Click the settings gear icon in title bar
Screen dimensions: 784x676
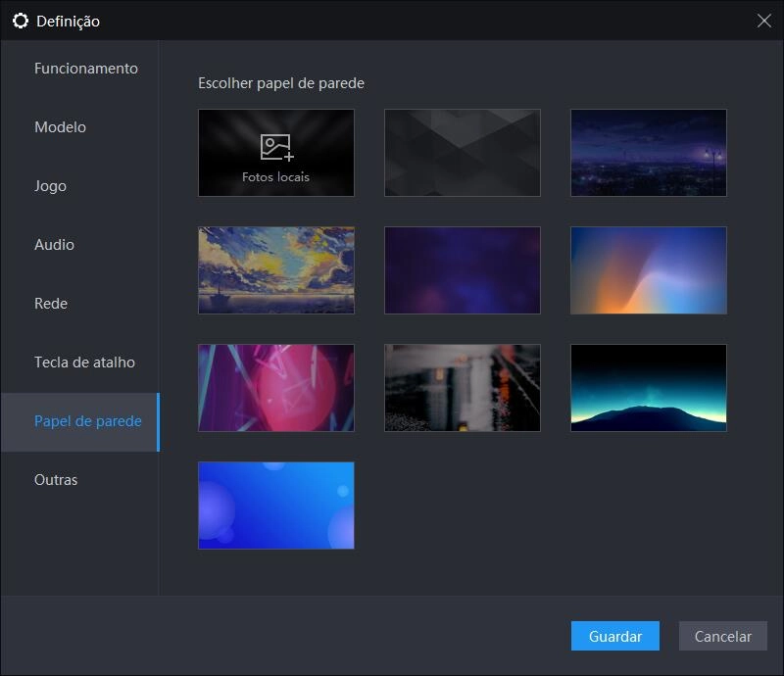point(20,19)
